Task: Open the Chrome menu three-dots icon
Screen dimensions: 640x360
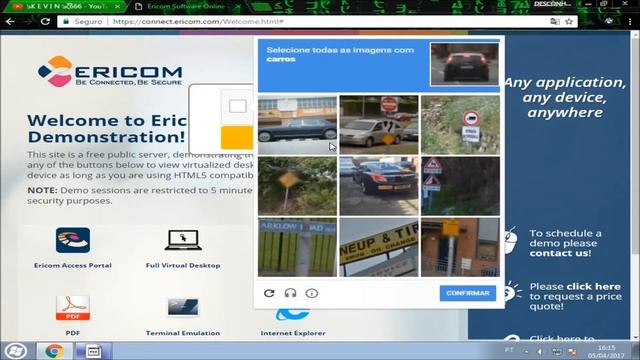Action: (630, 21)
